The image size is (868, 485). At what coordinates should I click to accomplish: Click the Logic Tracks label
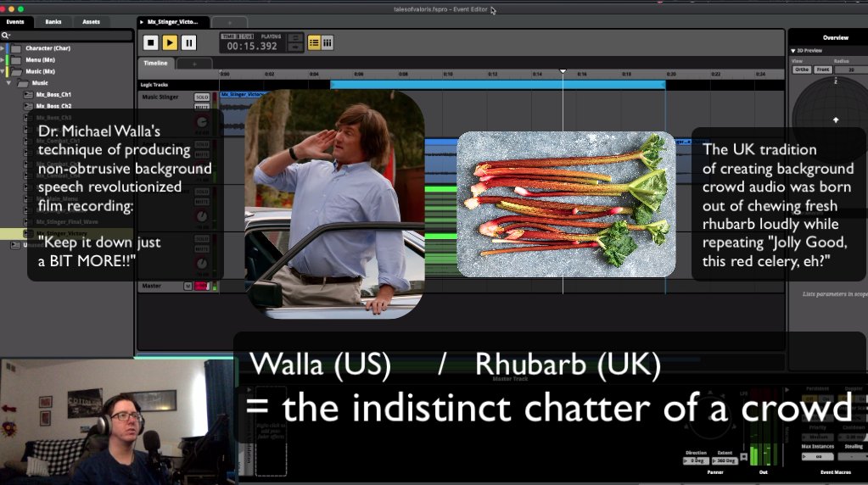coord(154,85)
